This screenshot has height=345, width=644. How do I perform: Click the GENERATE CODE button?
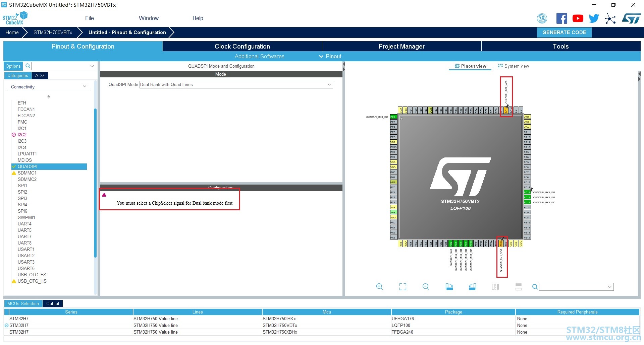click(564, 32)
